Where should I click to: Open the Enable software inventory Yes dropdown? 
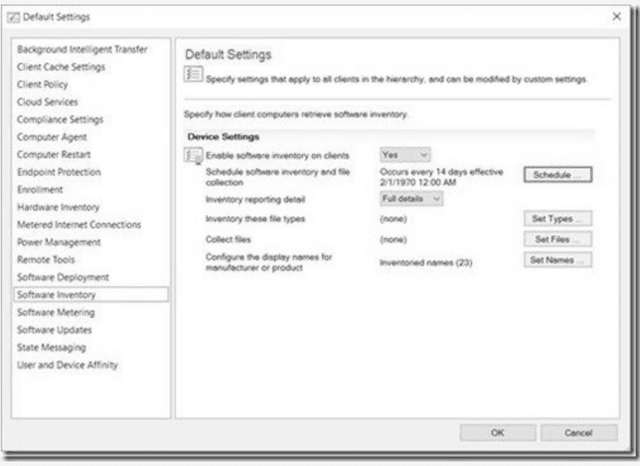point(405,155)
